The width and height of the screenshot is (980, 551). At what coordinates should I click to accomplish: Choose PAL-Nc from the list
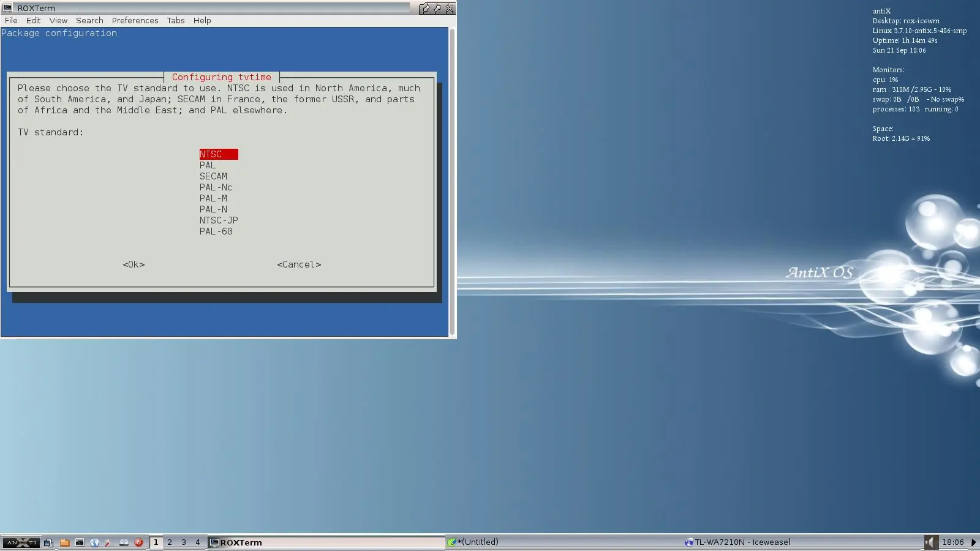(216, 187)
